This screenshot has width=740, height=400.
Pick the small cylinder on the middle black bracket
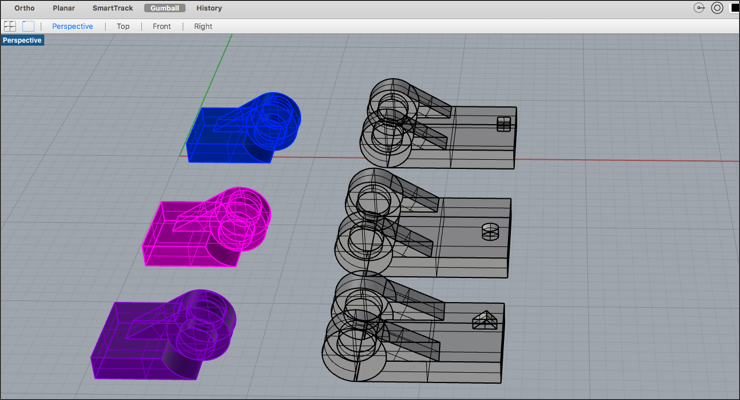(x=490, y=232)
